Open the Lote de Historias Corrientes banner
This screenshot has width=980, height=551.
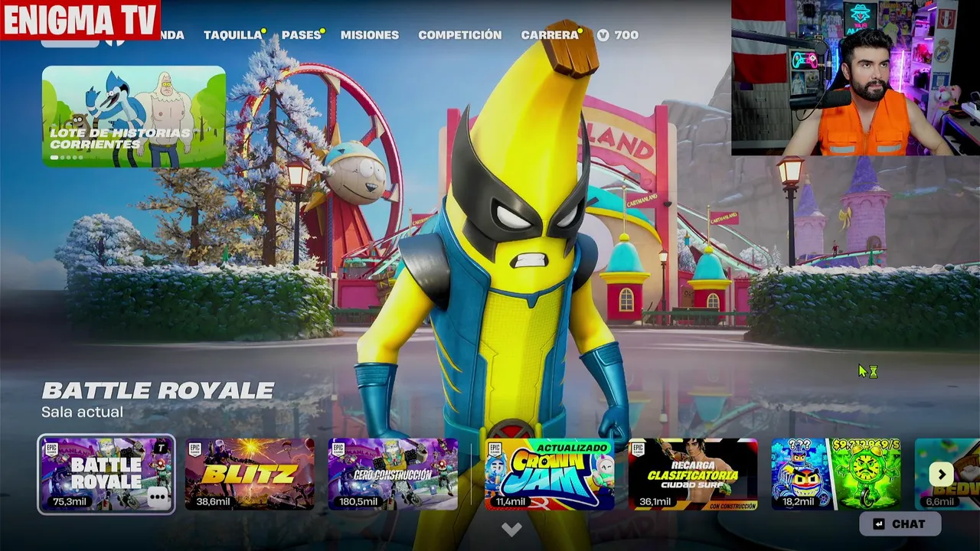tap(134, 116)
